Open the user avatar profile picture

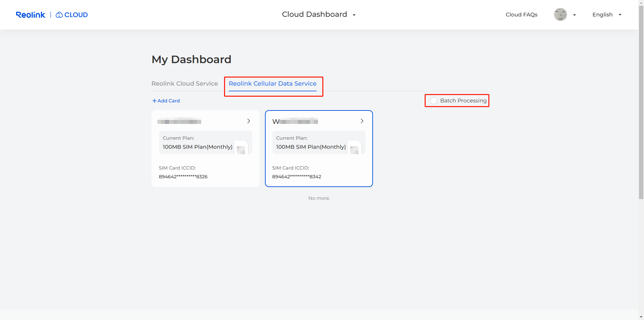[x=560, y=14]
